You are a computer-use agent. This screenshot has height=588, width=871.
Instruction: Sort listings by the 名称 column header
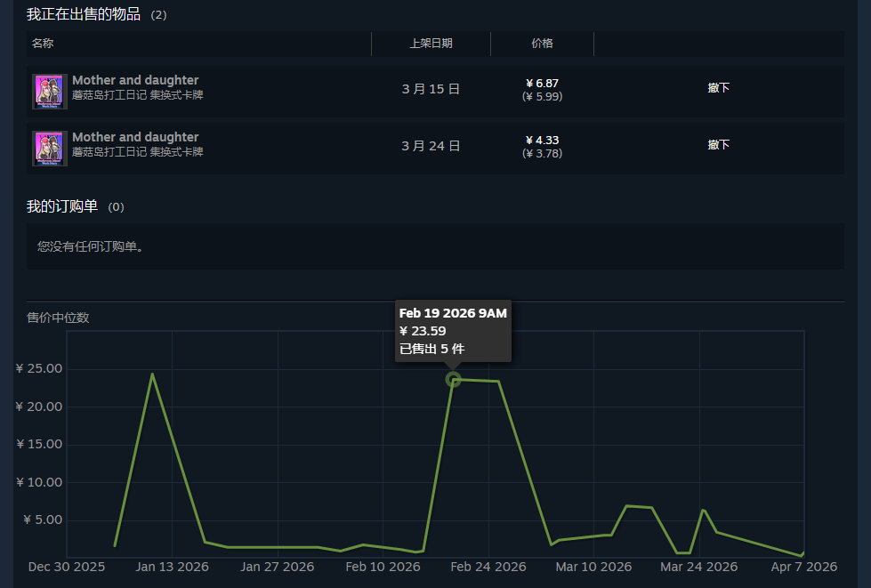[43, 44]
